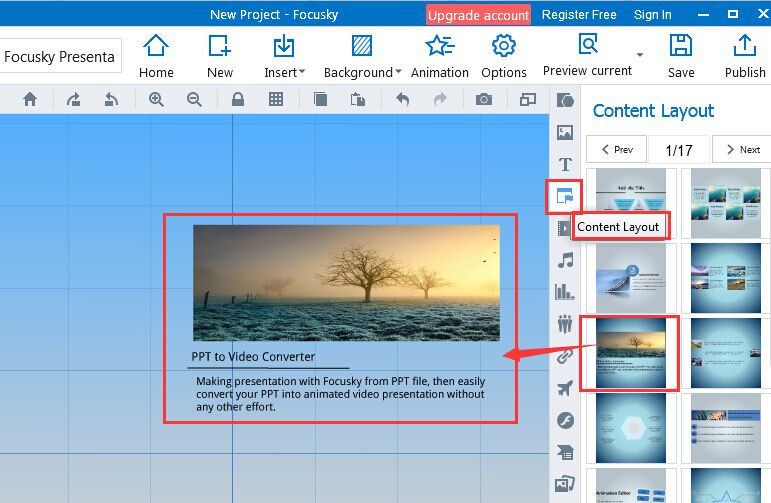Open the theme layers sidebar tool
This screenshot has width=771, height=503.
[565, 452]
